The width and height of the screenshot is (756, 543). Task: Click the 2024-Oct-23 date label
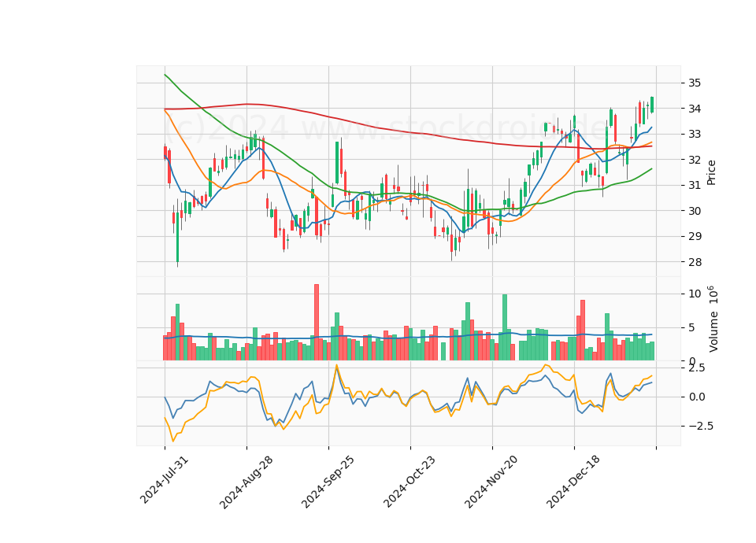[409, 482]
